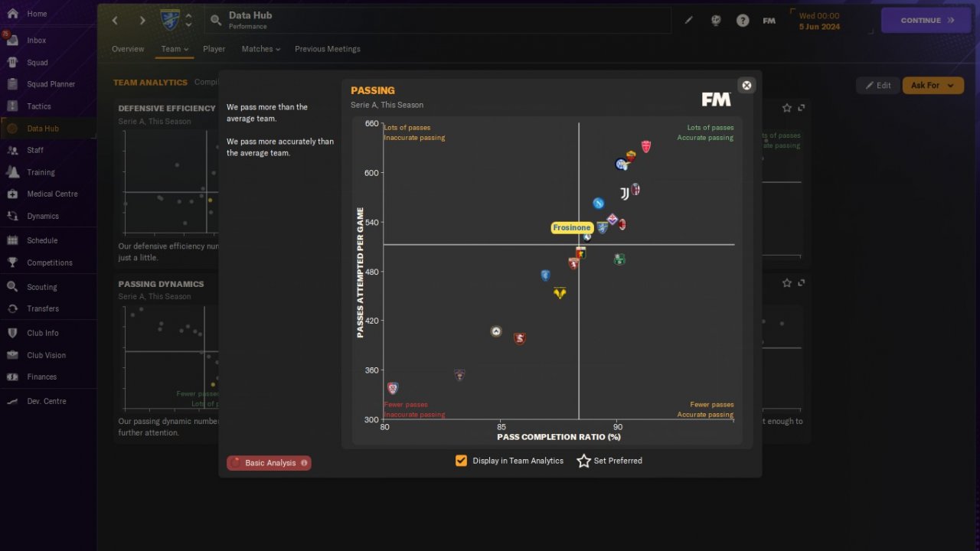Expand the top-row card behind the dialog
The height and width of the screenshot is (551, 980).
pyautogui.click(x=802, y=108)
